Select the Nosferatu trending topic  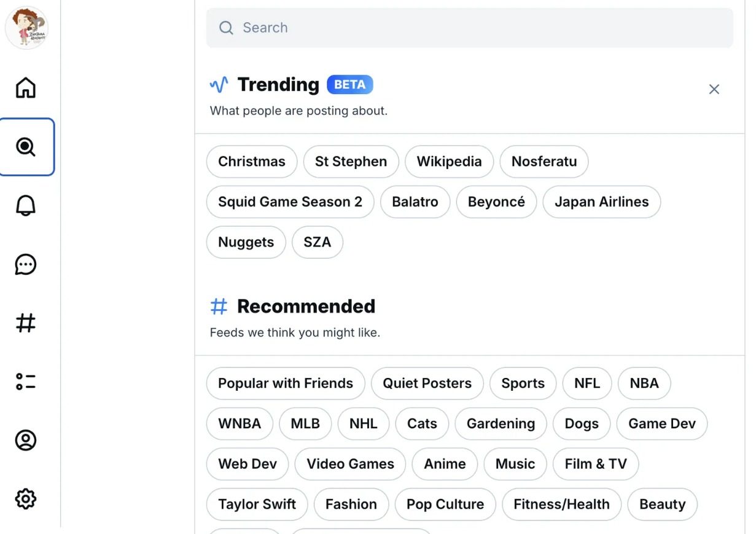544,162
